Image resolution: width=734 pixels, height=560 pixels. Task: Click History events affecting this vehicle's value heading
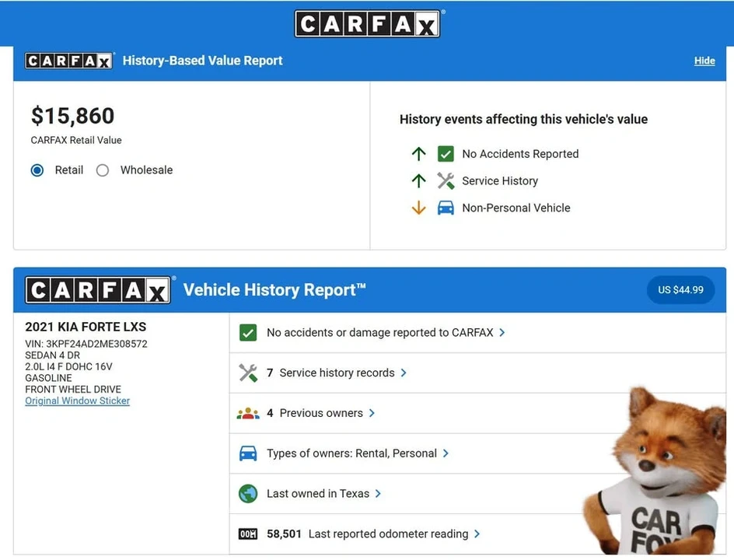click(x=523, y=120)
